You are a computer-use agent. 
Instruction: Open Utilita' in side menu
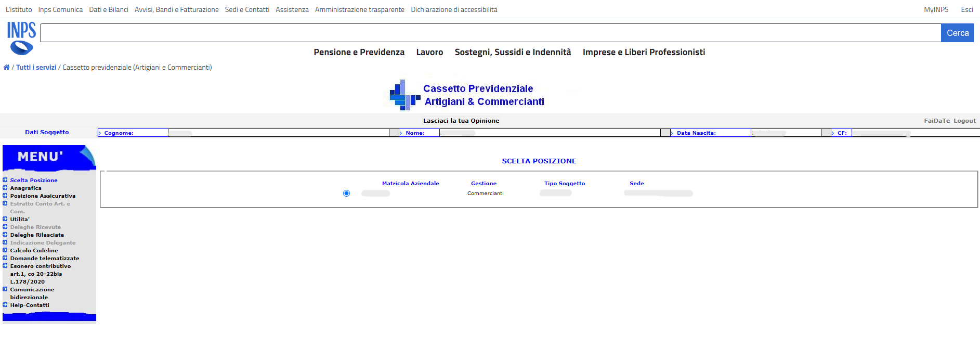click(x=20, y=219)
